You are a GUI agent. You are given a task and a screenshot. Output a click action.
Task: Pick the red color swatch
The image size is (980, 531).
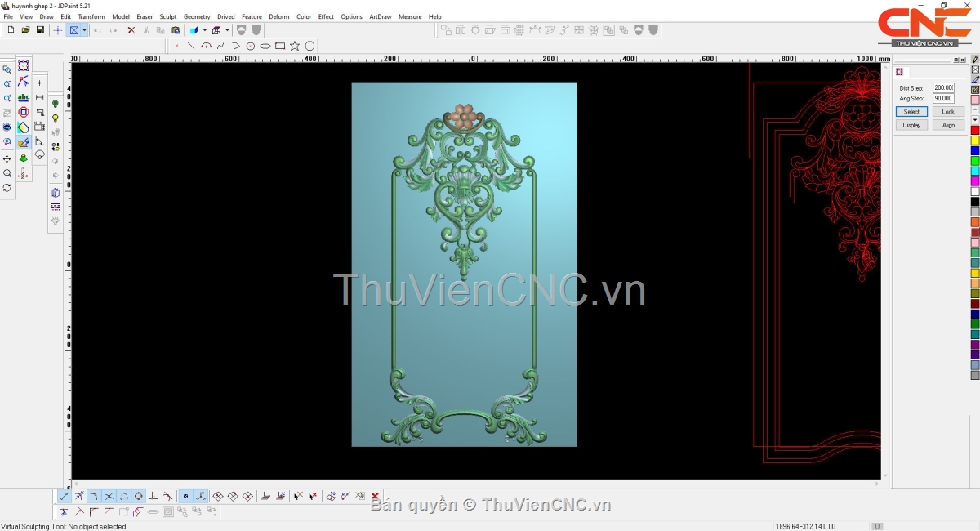pos(975,130)
